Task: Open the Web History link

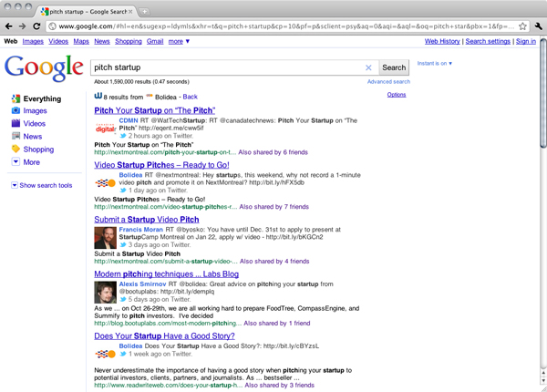Action: (442, 41)
